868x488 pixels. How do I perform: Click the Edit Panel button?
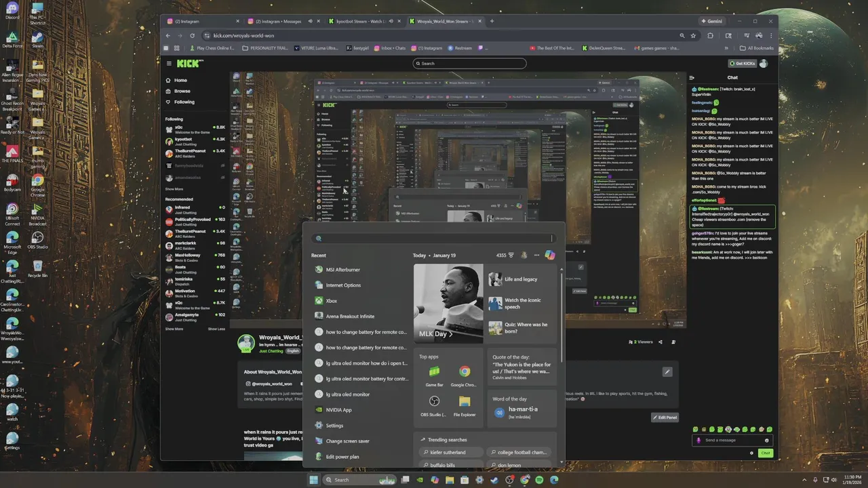[665, 418]
